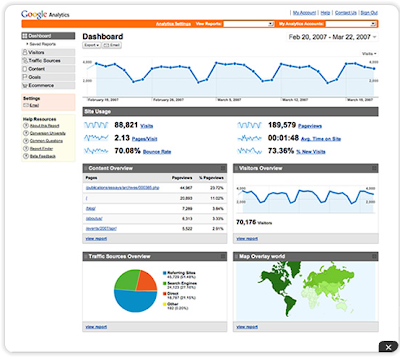This screenshot has height=361, width=400.
Task: Close the overlay with the X button
Action: pos(388,347)
